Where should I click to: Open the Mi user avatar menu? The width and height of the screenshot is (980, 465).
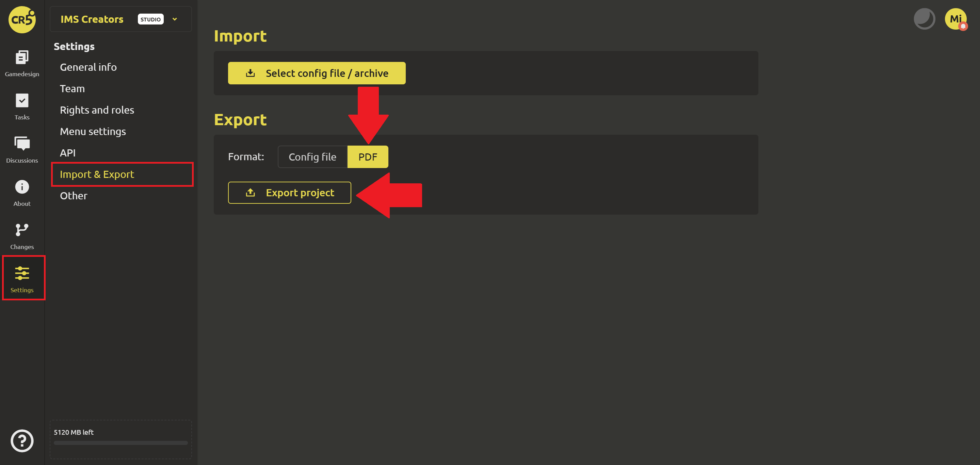point(955,19)
